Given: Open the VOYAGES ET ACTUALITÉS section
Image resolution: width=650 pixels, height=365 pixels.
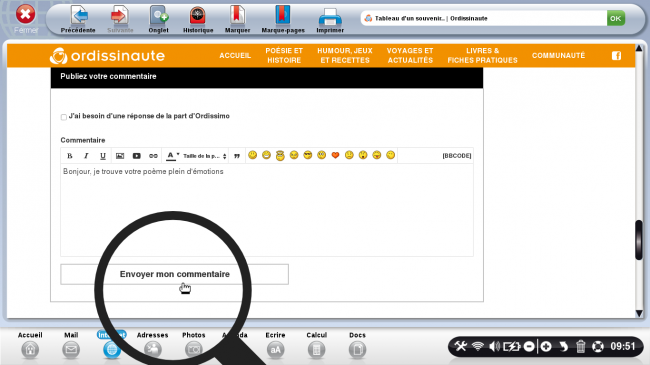Looking at the screenshot, I should point(410,56).
